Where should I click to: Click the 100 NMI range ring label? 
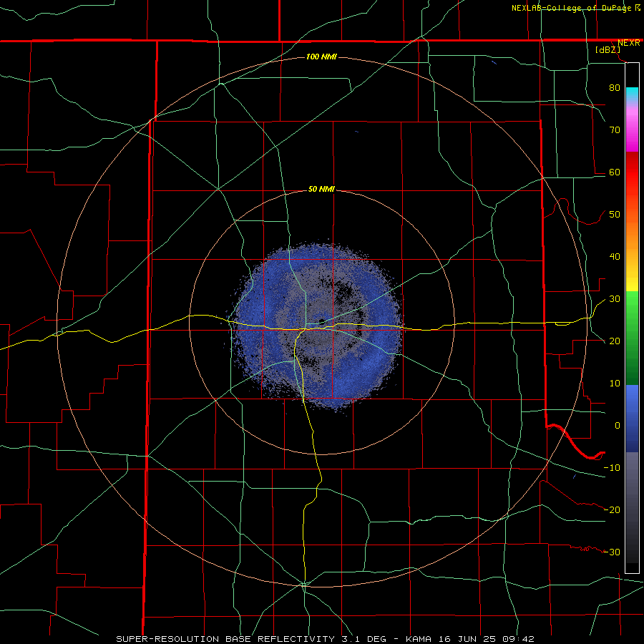pos(321,57)
